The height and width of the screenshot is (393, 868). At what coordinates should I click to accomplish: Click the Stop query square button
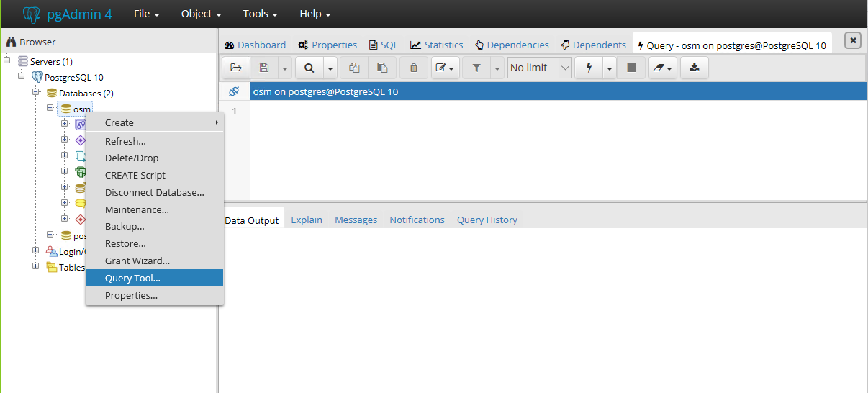pos(631,68)
